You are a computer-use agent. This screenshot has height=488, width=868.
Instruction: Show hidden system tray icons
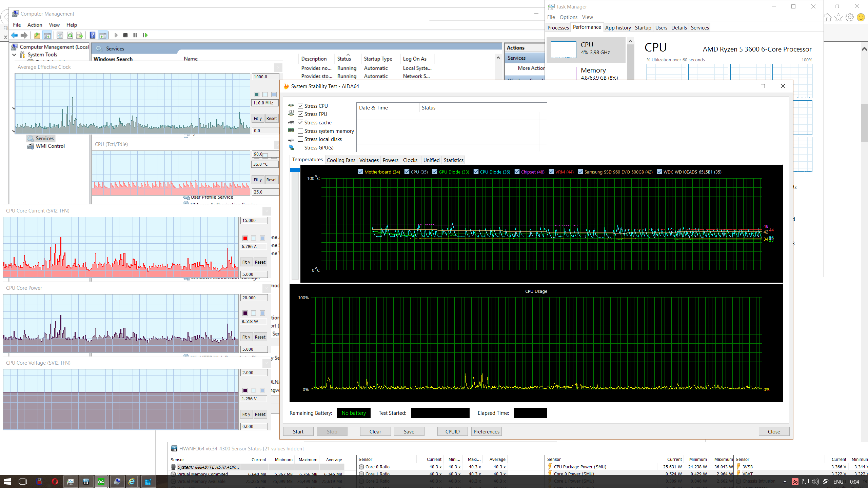(x=785, y=482)
